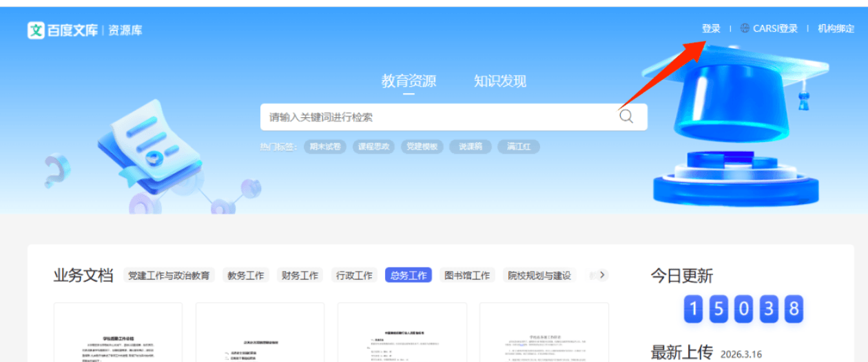Click the counter digit 8 tile
Viewport: 868px width, 362px height.
(x=794, y=310)
